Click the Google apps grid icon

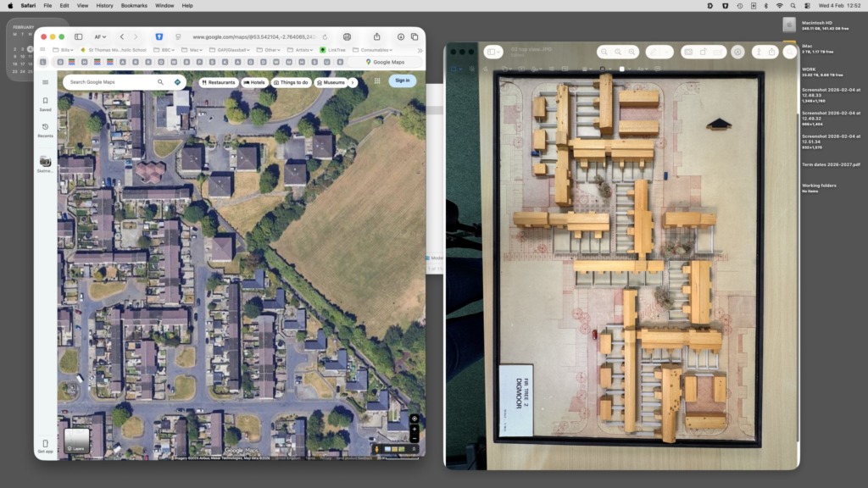pyautogui.click(x=376, y=81)
